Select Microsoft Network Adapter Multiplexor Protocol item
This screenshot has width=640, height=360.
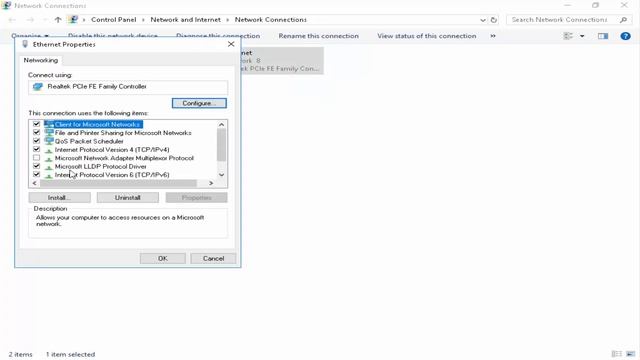[124, 158]
